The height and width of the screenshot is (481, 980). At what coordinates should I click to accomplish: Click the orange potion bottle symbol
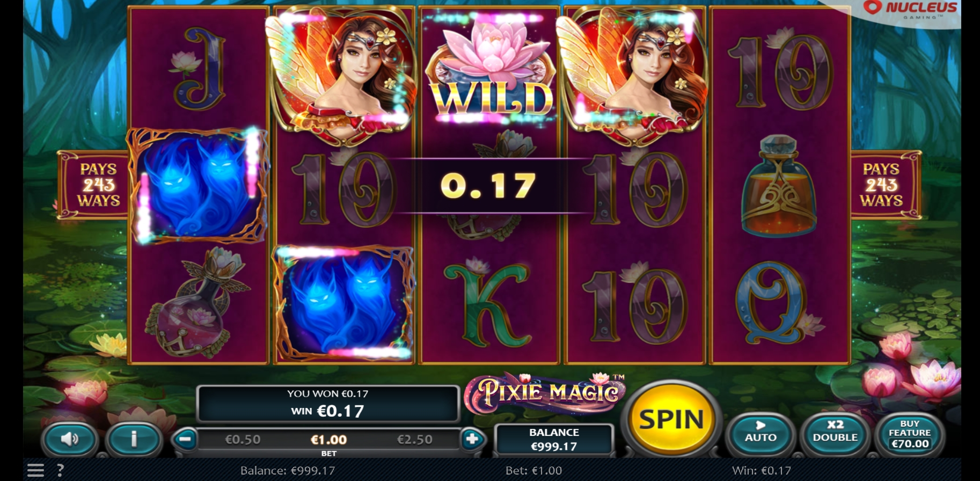tap(779, 187)
